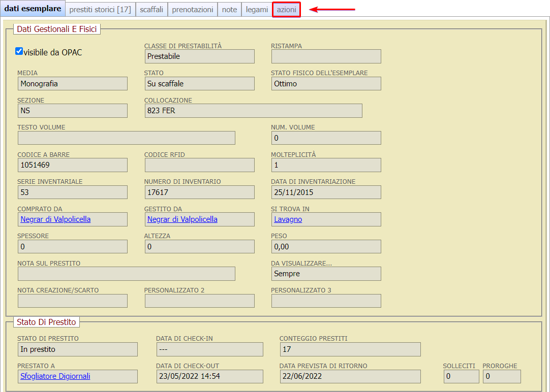The height and width of the screenshot is (392, 550).
Task: Click the empty 'Nota sul prestito' field
Action: coord(126,274)
